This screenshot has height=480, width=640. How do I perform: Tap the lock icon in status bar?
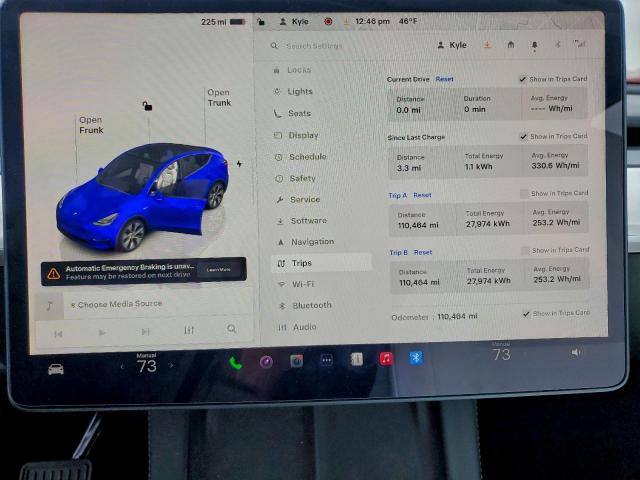click(x=260, y=22)
